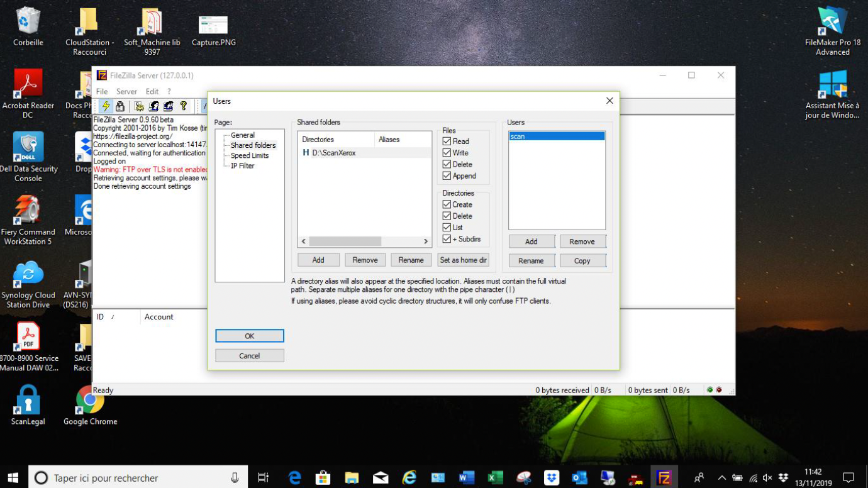The image size is (868, 488).
Task: Click the yellow question mark help icon
Action: tap(184, 106)
